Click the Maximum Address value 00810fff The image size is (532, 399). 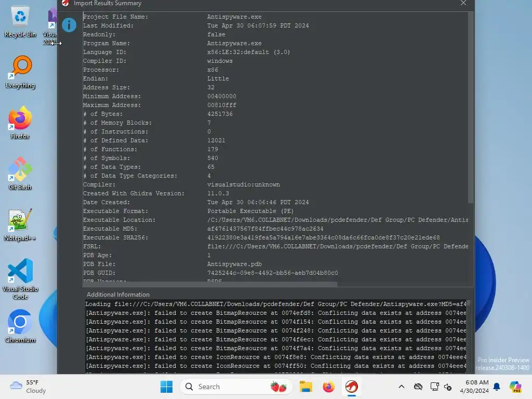(x=221, y=105)
